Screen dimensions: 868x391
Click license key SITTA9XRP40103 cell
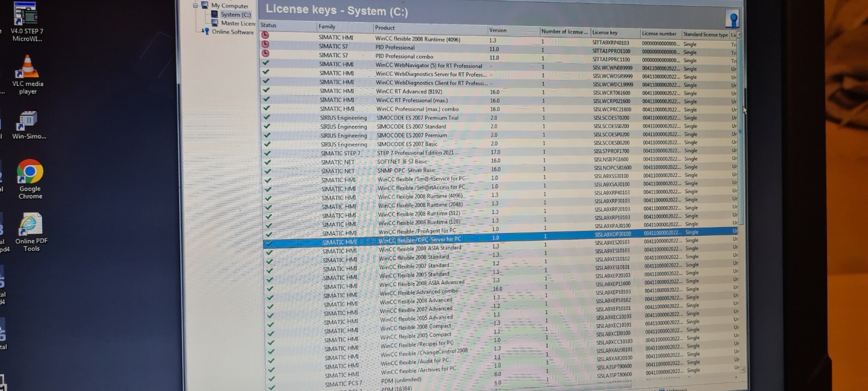click(610, 43)
